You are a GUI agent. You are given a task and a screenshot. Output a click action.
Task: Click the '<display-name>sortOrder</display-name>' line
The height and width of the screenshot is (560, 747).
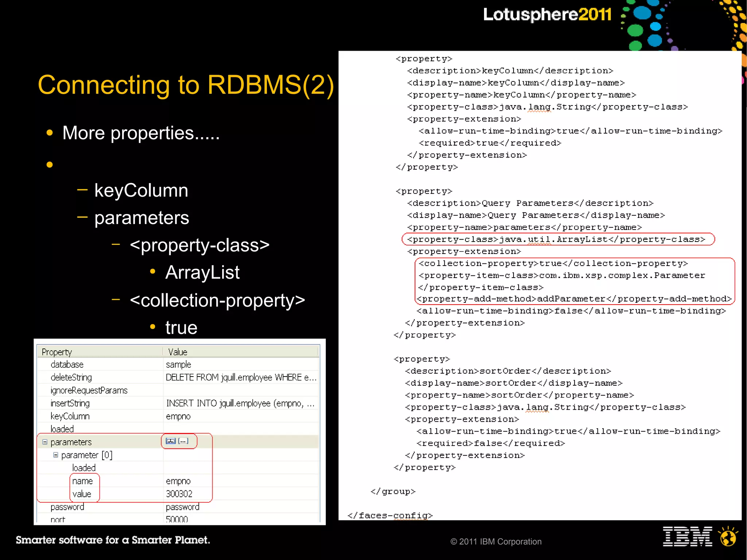514,383
